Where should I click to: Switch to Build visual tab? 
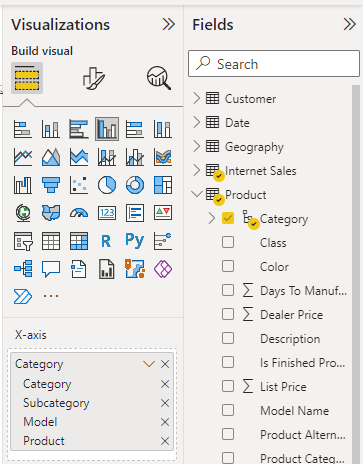pos(27,78)
